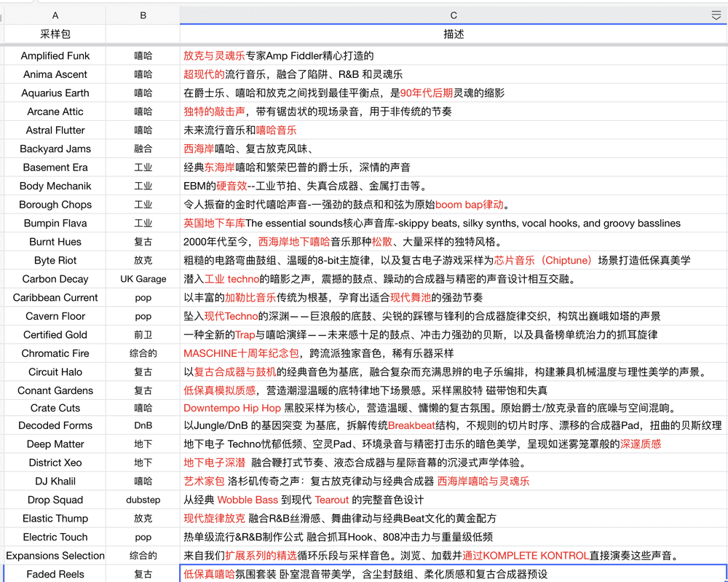Screen dimensions: 728x582
Task: Select the Basement Era cell
Action: point(55,168)
